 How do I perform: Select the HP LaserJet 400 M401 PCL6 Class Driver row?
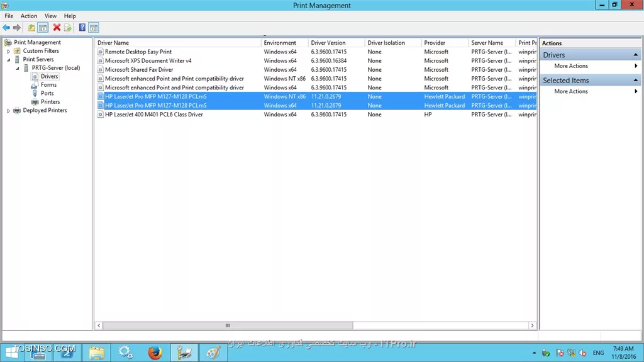pos(316,115)
